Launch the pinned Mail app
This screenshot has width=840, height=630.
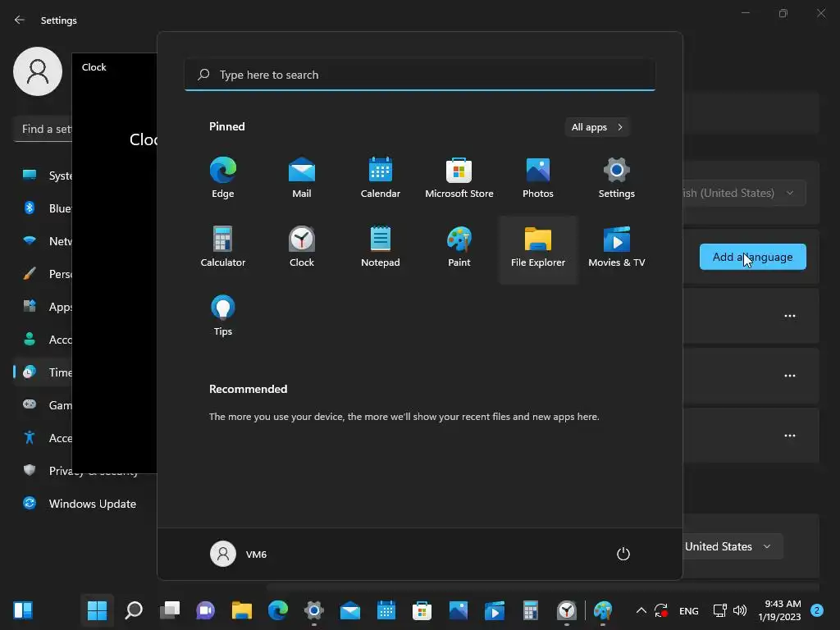pyautogui.click(x=302, y=177)
